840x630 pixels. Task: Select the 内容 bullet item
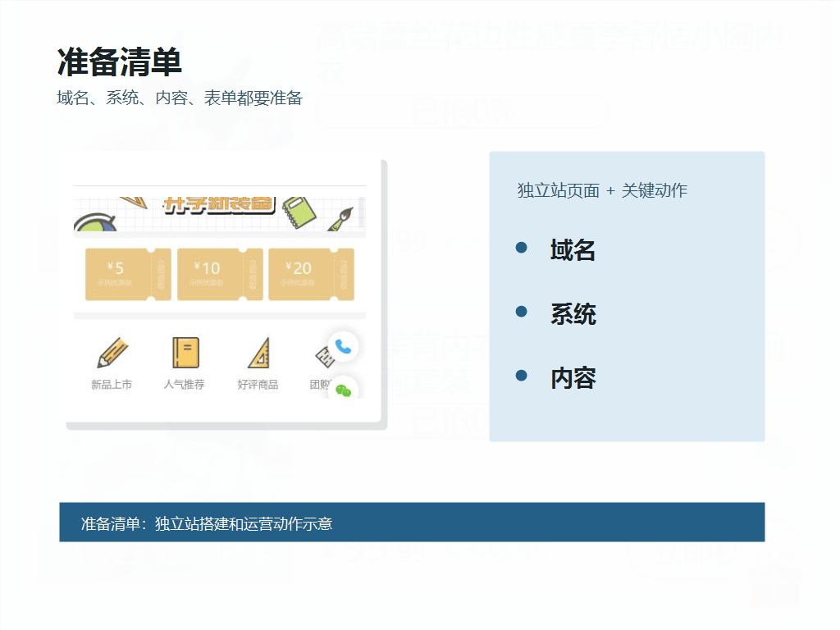573,378
